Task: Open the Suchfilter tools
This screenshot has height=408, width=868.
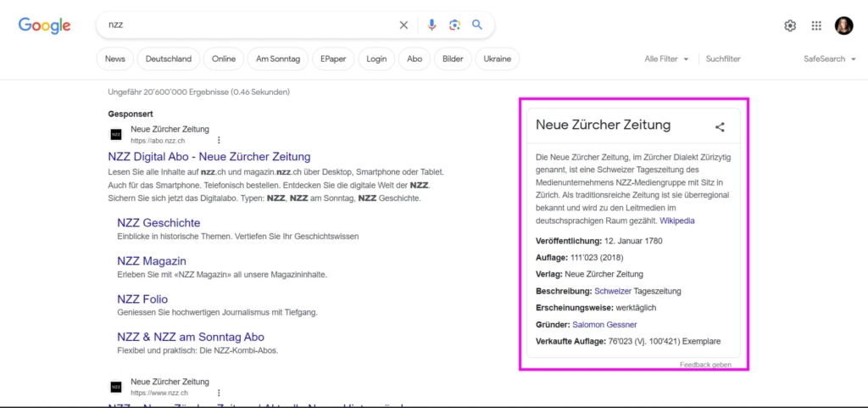Action: (723, 59)
